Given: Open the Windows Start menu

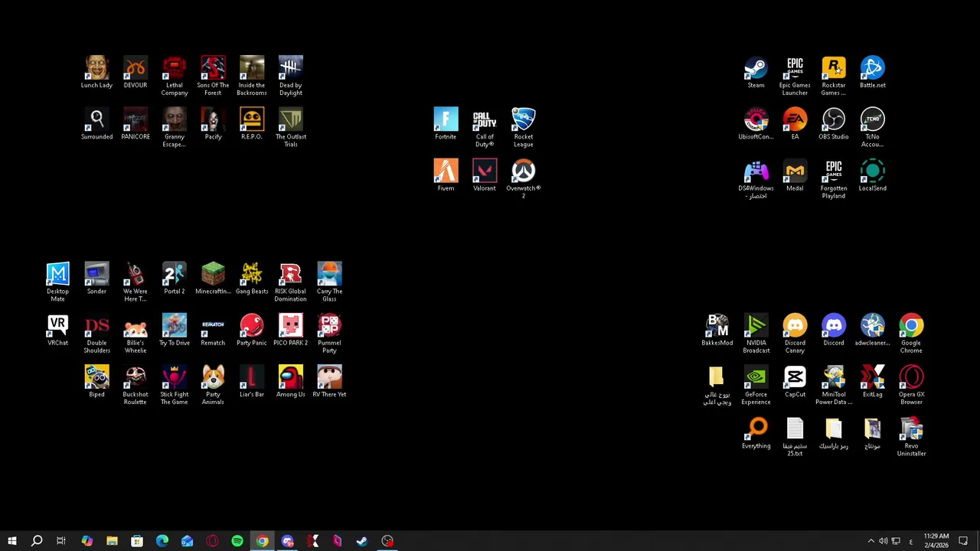Looking at the screenshot, I should [x=11, y=541].
